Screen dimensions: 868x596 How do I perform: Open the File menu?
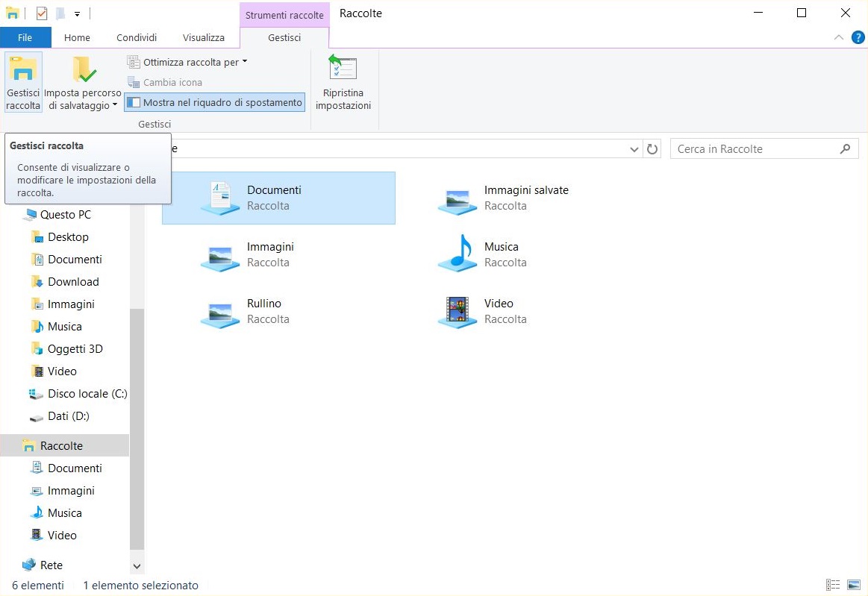coord(25,37)
